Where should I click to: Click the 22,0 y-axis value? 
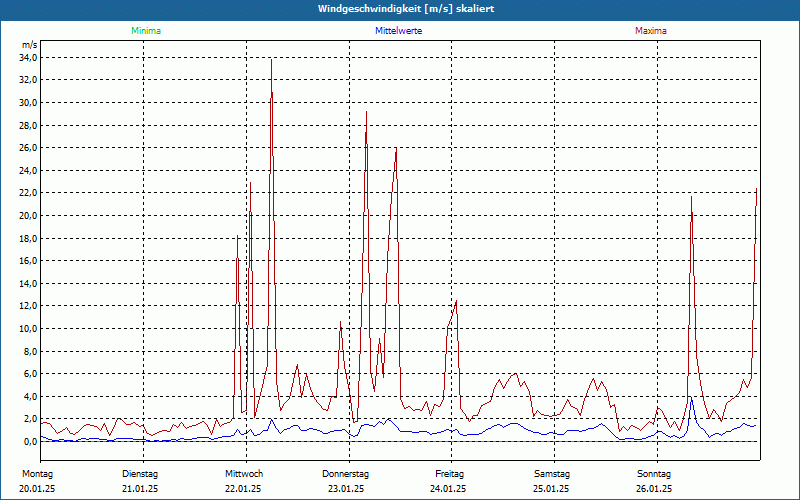coord(28,193)
